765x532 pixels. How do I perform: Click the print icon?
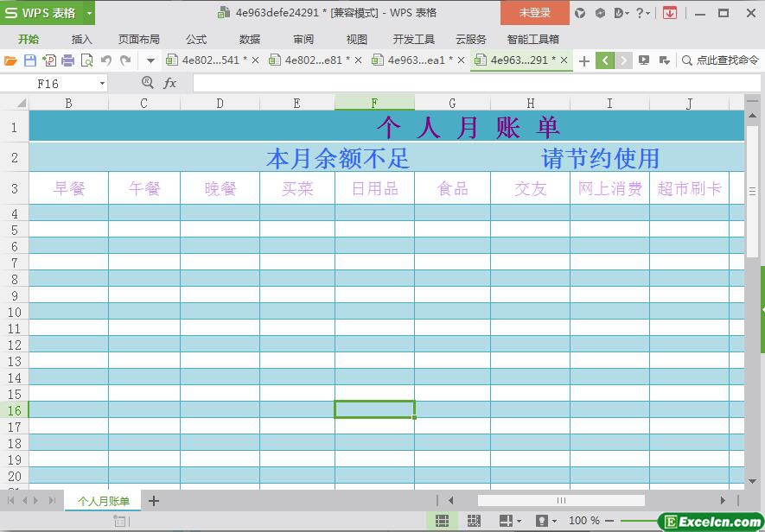67,60
